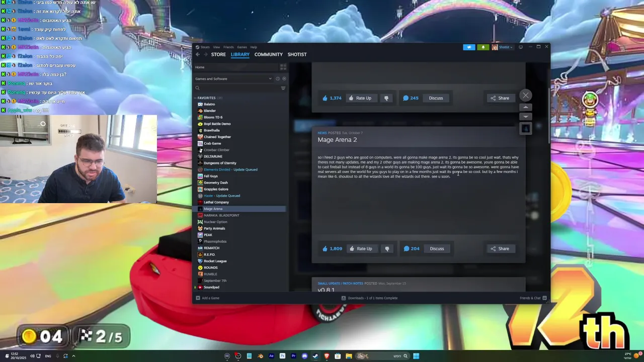Image resolution: width=644 pixels, height=362 pixels.
Task: Open the View menu
Action: coord(216,47)
